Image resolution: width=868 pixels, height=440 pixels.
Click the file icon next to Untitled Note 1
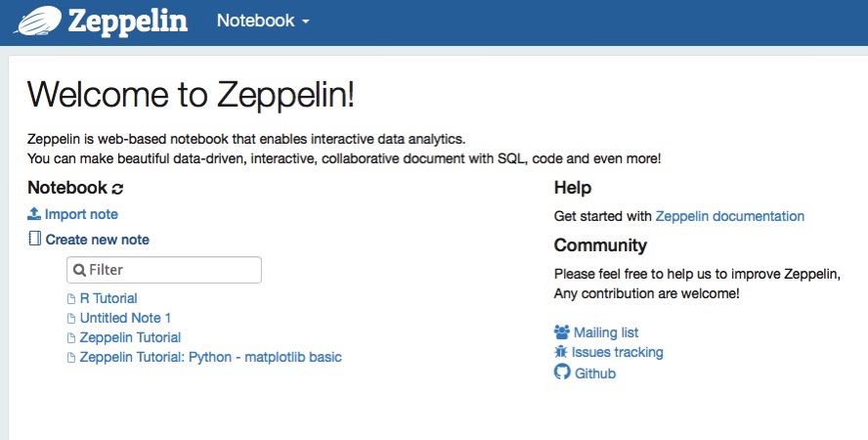tap(70, 319)
